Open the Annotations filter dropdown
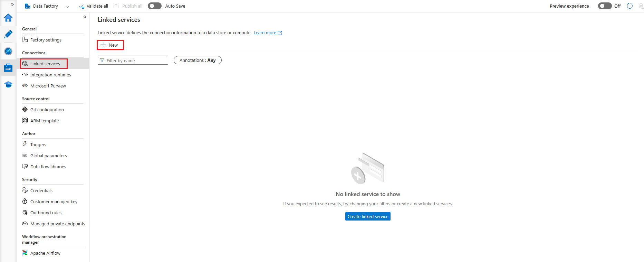This screenshot has height=262, width=644. (x=198, y=60)
